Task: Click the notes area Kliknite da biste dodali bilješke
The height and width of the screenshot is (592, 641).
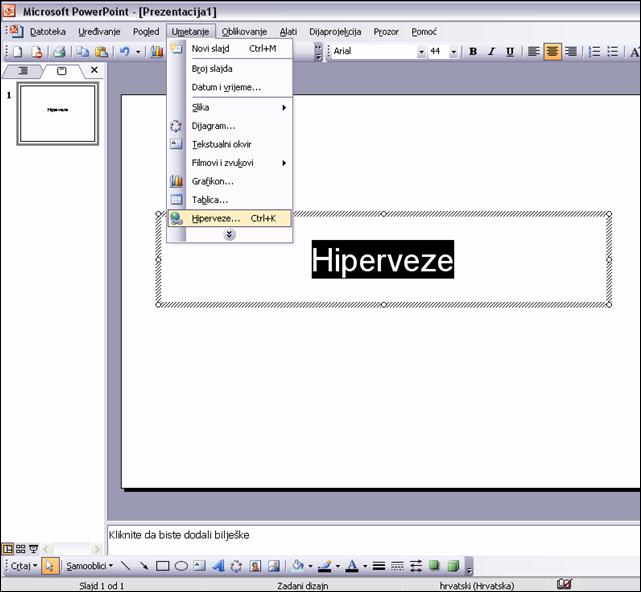Action: (x=374, y=538)
